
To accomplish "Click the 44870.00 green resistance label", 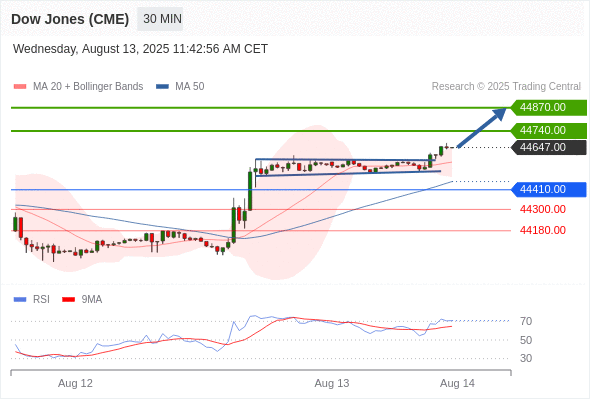I will 549,108.
